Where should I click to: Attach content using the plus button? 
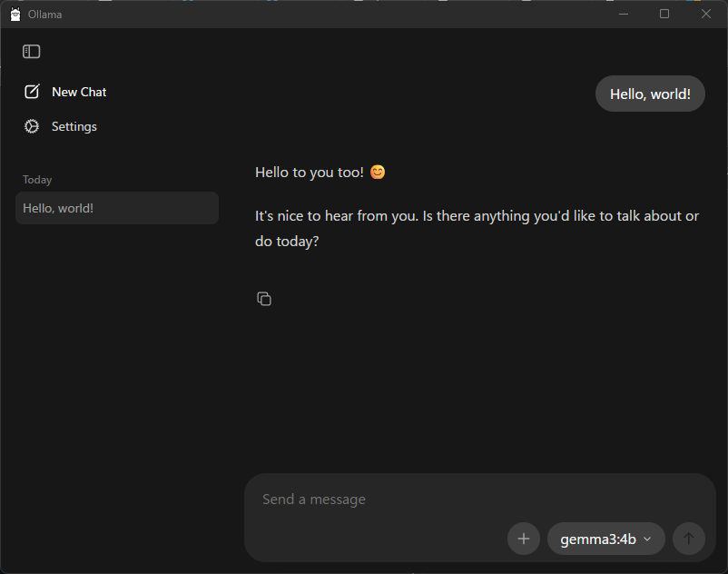524,539
